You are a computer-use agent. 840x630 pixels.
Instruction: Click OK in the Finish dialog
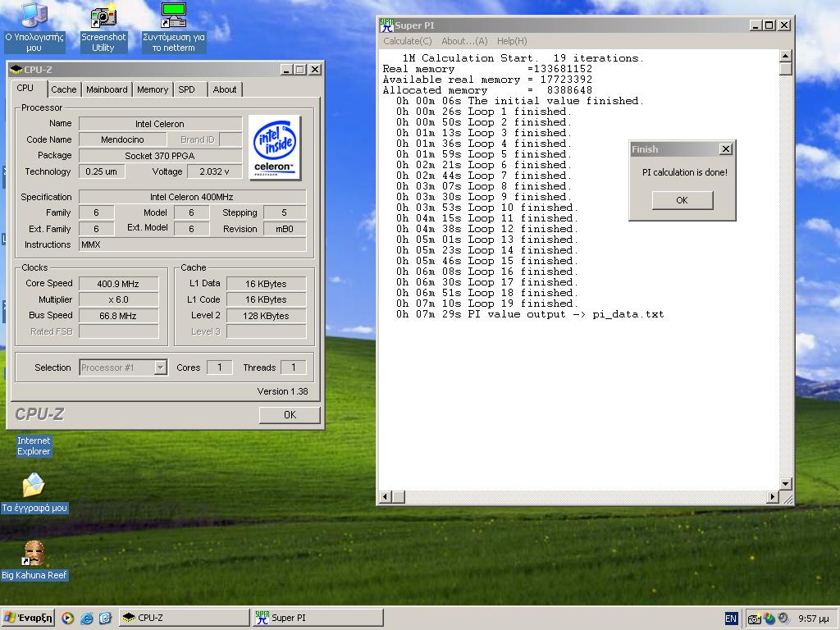pyautogui.click(x=682, y=200)
